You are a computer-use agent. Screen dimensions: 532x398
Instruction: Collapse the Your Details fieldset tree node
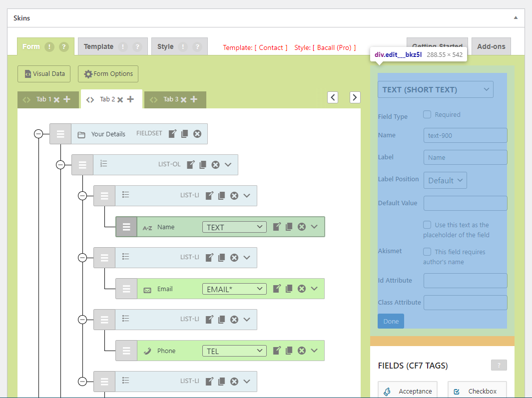coord(38,134)
